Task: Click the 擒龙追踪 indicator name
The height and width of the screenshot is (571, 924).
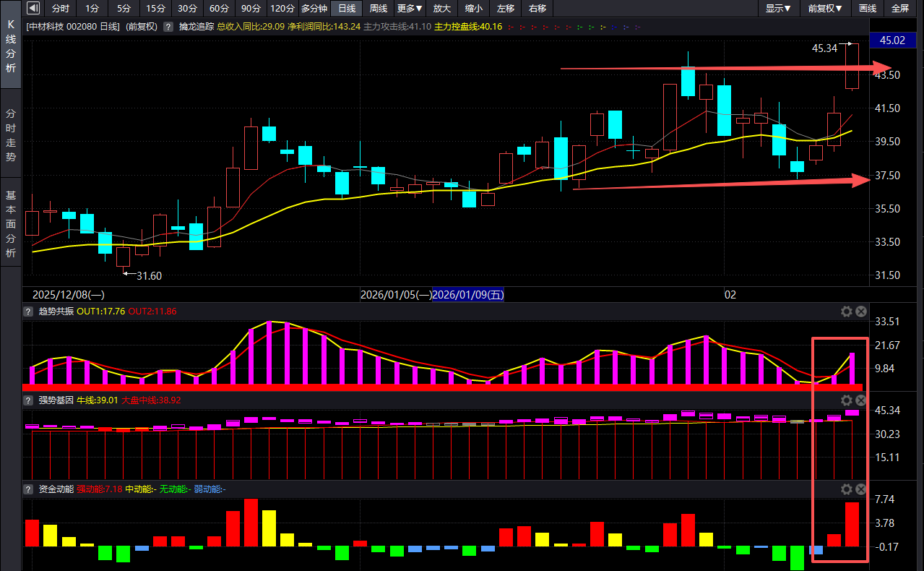Action: 197,27
